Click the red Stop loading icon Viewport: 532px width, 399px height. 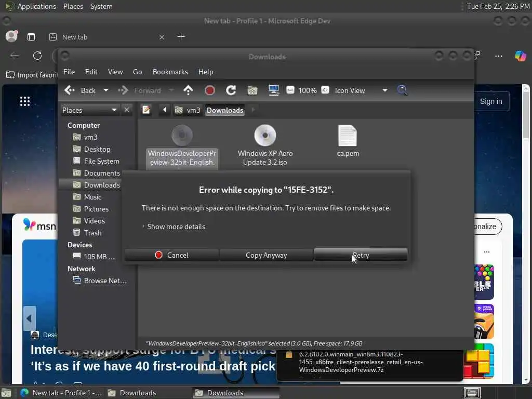click(210, 90)
